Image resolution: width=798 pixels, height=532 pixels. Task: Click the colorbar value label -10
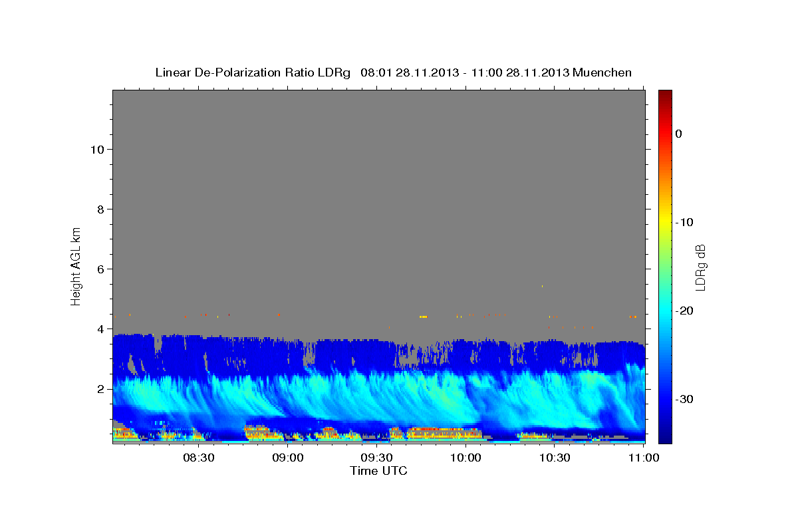pos(684,222)
